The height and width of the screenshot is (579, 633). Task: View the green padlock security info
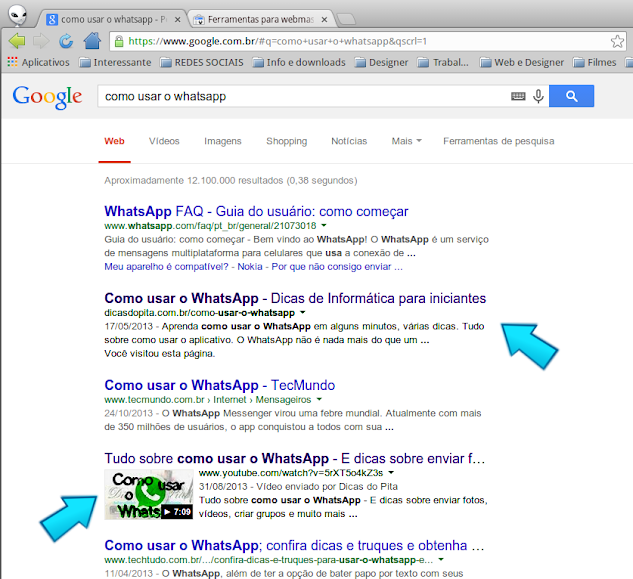tap(119, 41)
